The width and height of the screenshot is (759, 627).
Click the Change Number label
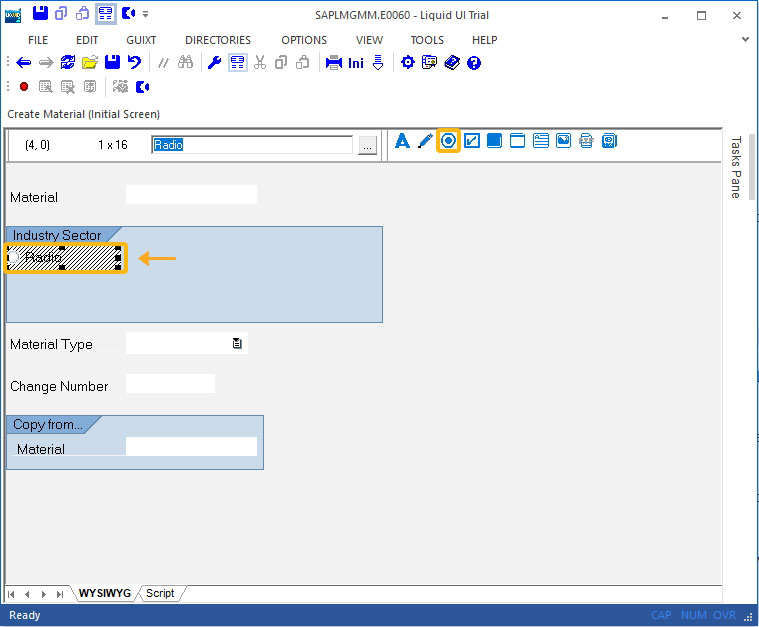coord(59,386)
